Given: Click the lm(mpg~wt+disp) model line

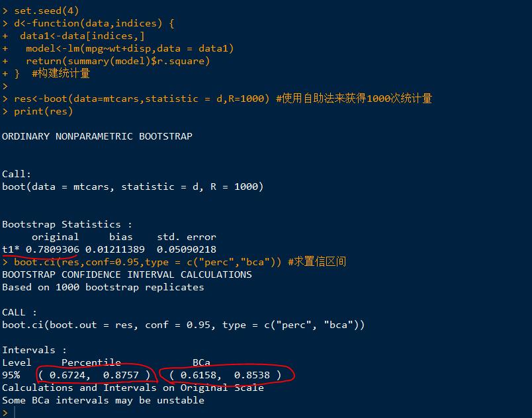Looking at the screenshot, I should pyautogui.click(x=130, y=48).
